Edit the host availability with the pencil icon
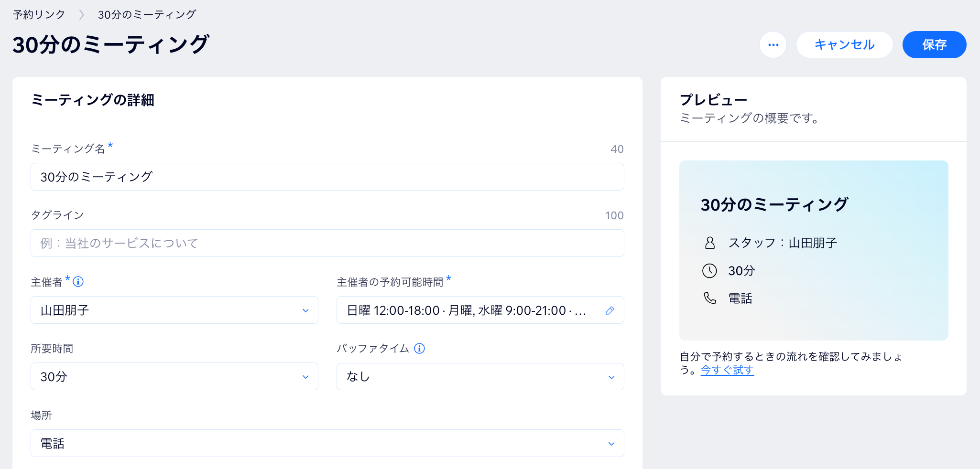This screenshot has width=980, height=469. (x=610, y=310)
